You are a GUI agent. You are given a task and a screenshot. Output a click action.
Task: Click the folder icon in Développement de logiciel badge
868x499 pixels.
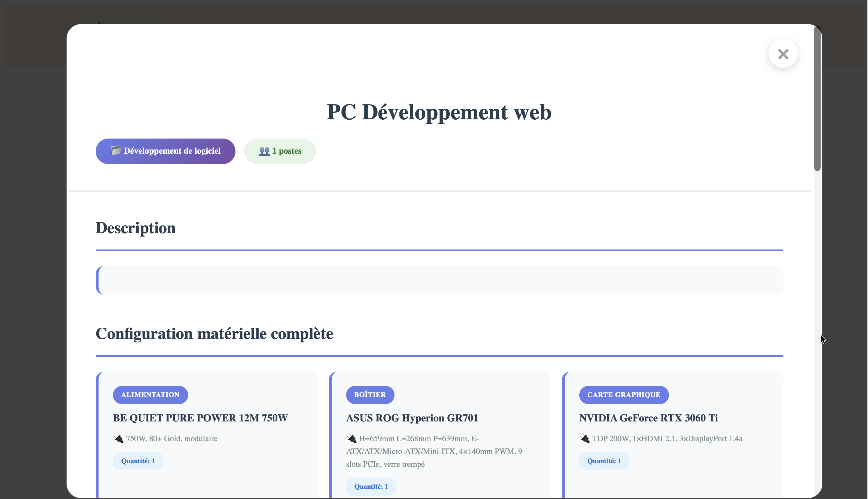[x=116, y=150]
